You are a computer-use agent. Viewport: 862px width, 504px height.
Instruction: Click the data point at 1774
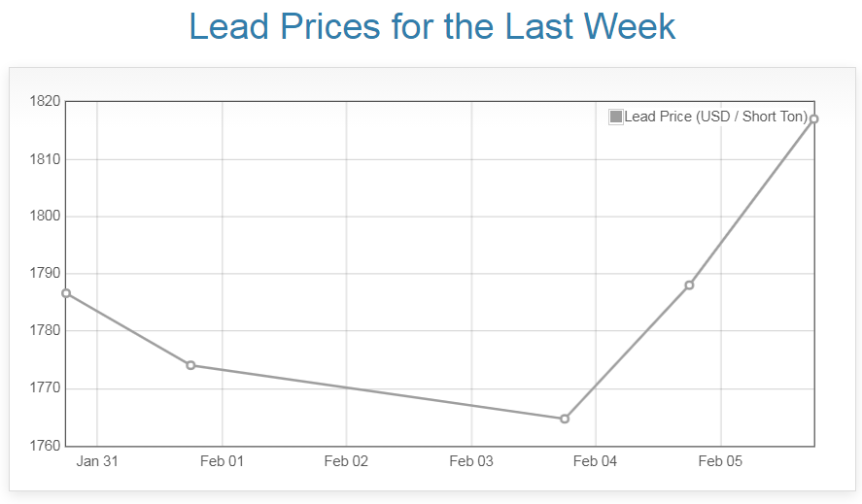point(190,365)
